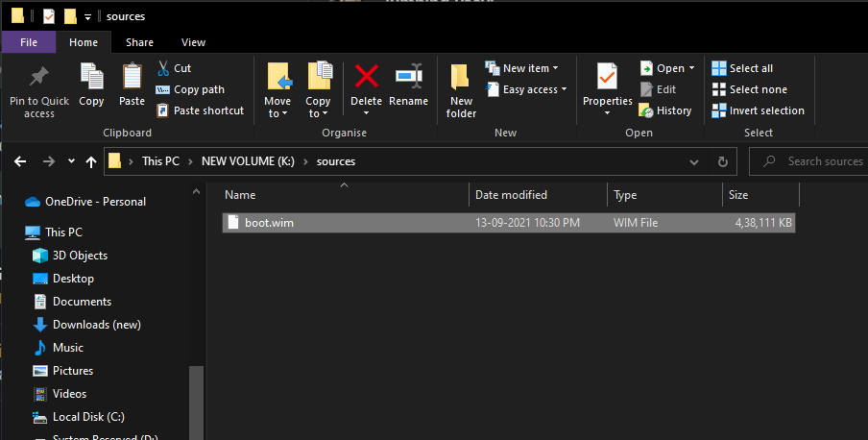Click the Paste clipboard icon
The width and height of the screenshot is (868, 440).
coord(133,77)
